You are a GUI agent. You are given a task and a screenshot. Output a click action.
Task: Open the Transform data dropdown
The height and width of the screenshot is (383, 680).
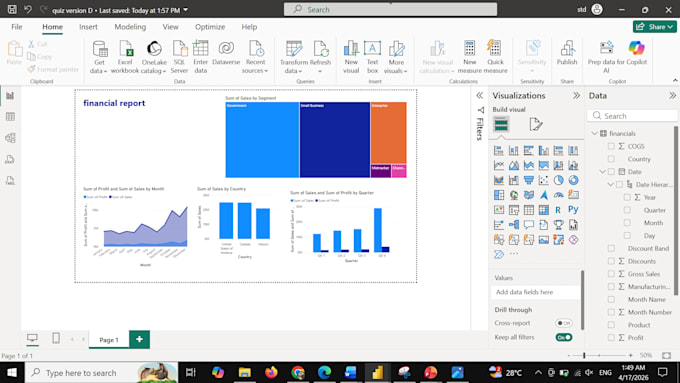click(x=294, y=57)
